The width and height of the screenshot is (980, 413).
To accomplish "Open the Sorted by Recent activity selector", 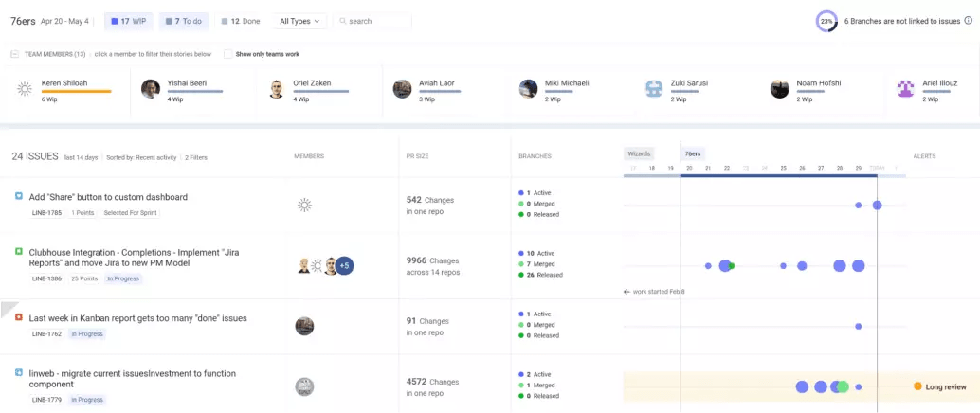I will pos(142,157).
